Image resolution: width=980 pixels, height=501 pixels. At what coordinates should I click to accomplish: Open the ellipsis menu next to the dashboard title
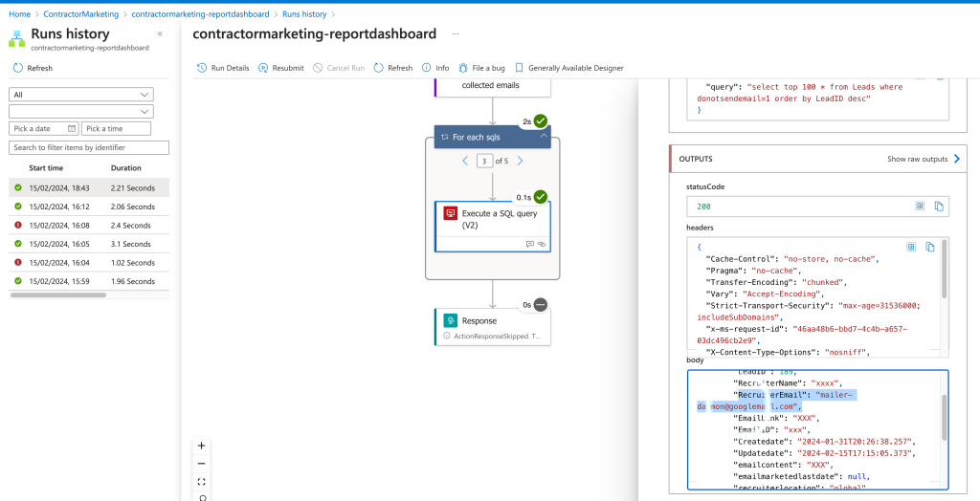455,33
